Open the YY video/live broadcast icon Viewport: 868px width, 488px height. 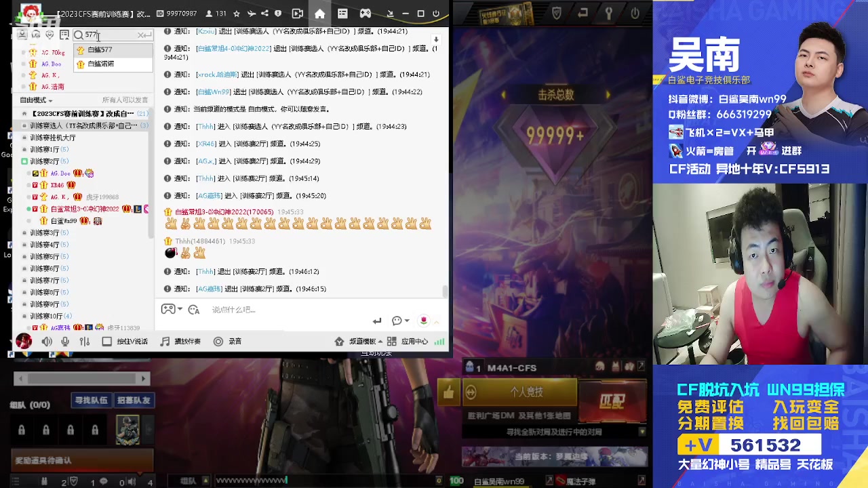297,14
